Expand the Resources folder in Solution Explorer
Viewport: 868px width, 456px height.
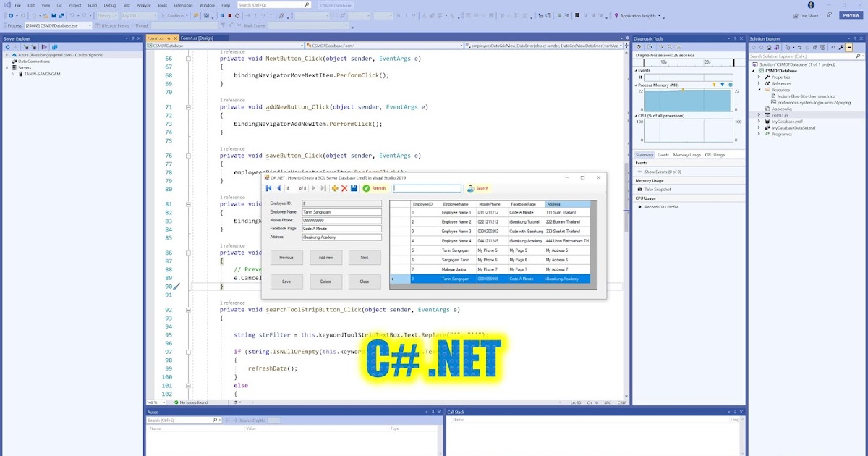tap(759, 90)
